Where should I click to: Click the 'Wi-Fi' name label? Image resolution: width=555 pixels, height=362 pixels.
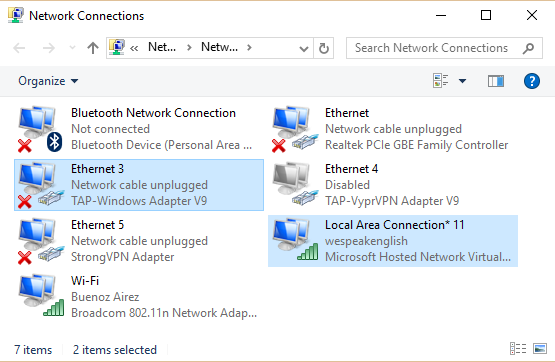tap(85, 281)
